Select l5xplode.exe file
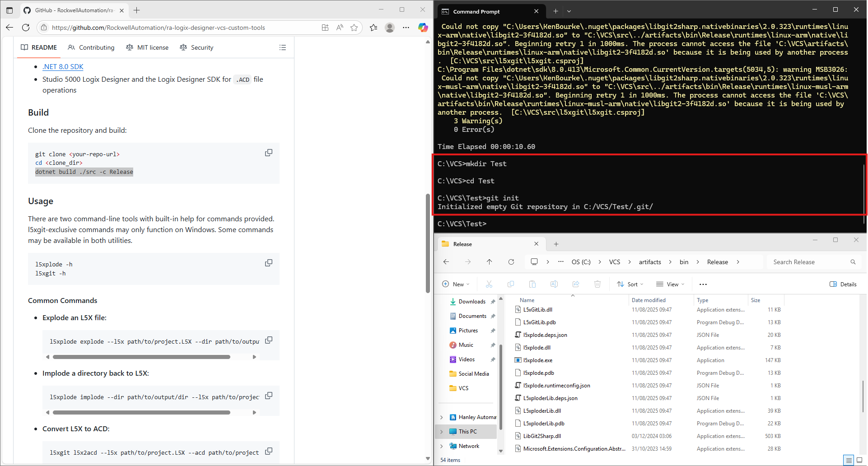 (x=537, y=360)
